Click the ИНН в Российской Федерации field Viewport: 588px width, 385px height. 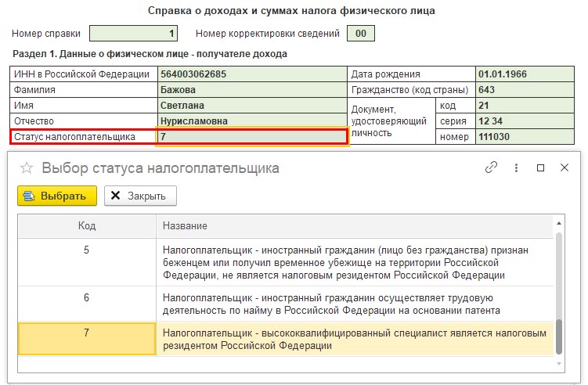coord(251,74)
